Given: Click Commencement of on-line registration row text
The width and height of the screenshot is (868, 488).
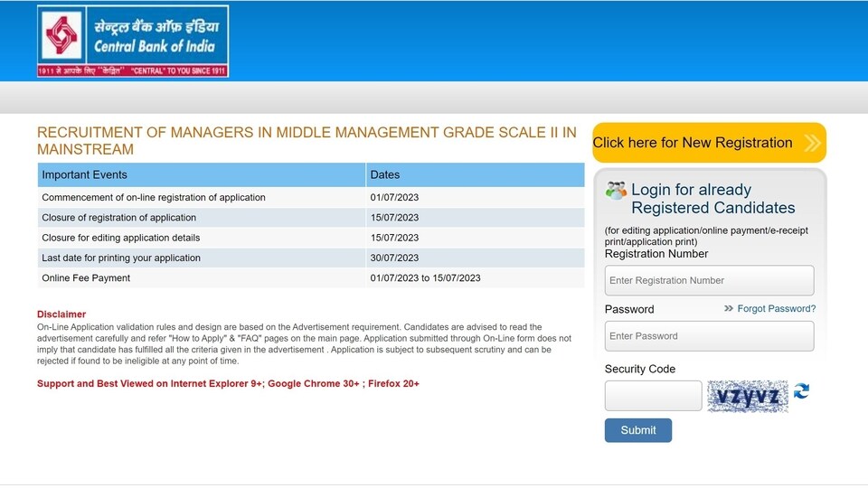Looking at the screenshot, I should 154,198.
